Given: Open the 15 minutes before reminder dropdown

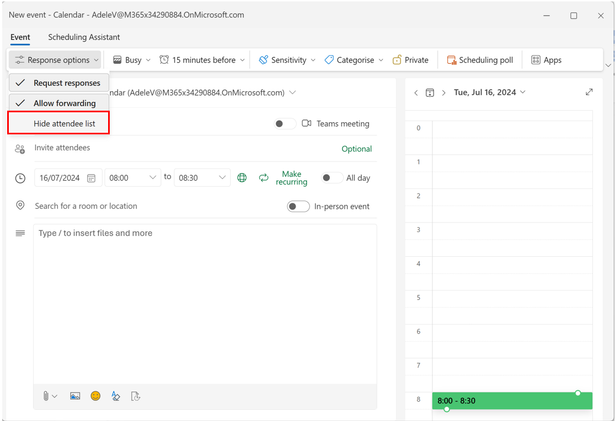Looking at the screenshot, I should pos(202,60).
